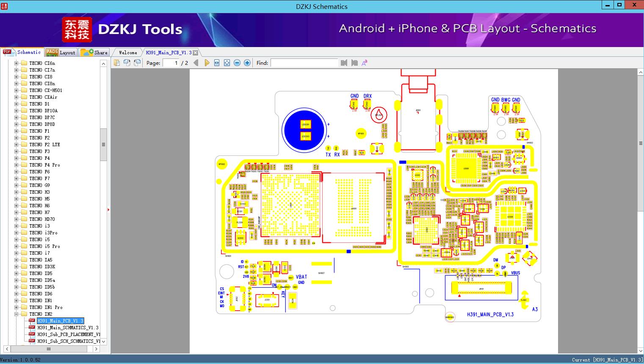The width and height of the screenshot is (644, 364).
Task: Open H391_Sub_PCB_PLACEMENT file in the tree
Action: (69, 334)
